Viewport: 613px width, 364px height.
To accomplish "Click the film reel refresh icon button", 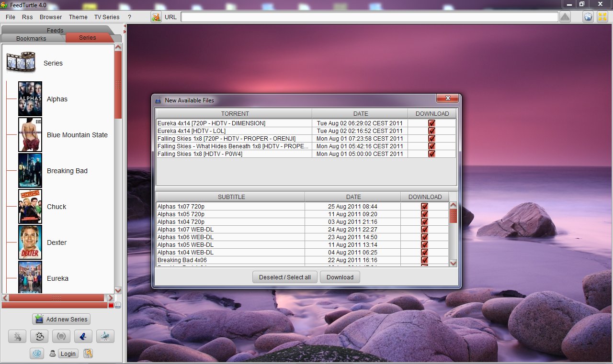I will pos(39,336).
